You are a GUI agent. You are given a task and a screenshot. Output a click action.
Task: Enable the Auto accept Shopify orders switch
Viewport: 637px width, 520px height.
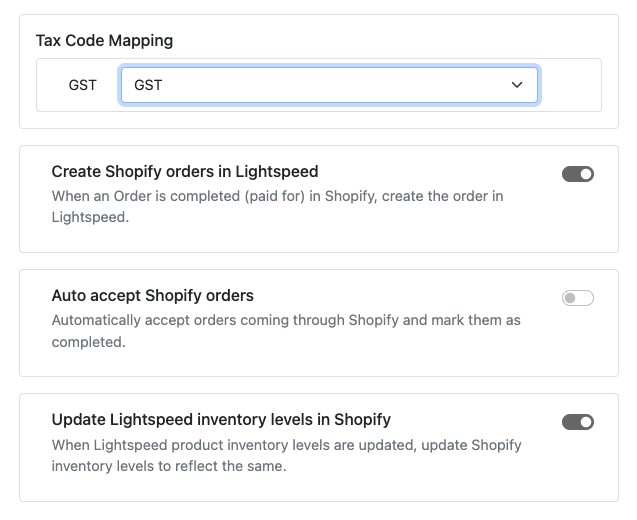tap(578, 298)
